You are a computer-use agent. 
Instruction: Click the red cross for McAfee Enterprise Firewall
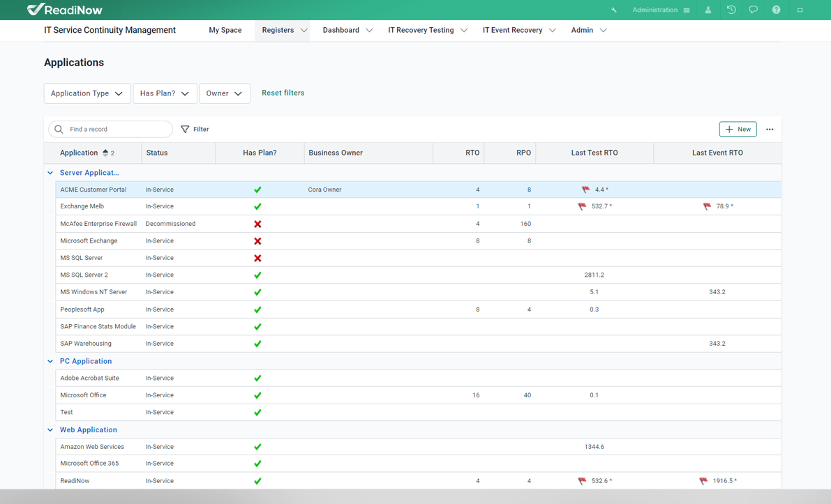tap(257, 224)
